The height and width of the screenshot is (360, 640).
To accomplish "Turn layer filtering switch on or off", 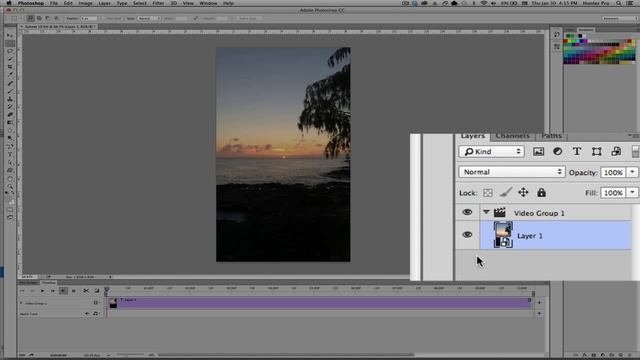I will tap(635, 151).
